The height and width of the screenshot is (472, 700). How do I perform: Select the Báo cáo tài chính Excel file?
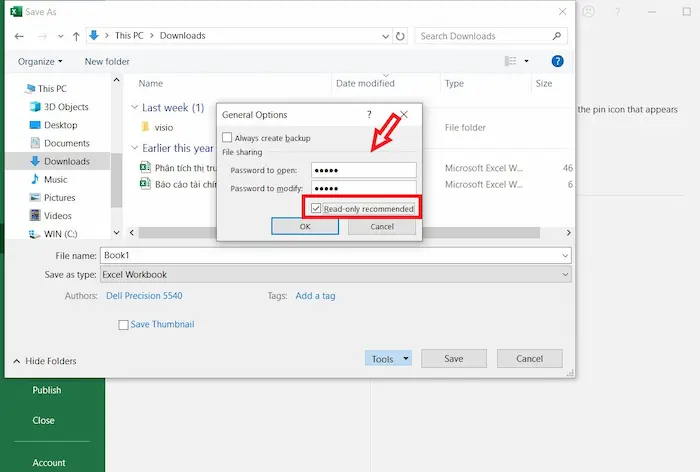pos(178,184)
